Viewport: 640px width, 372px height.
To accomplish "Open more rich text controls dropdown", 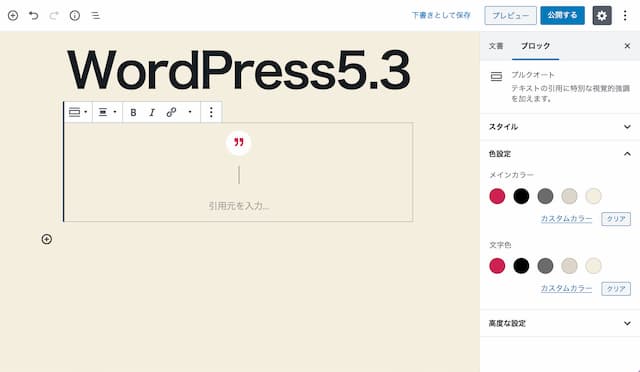I will coord(190,112).
